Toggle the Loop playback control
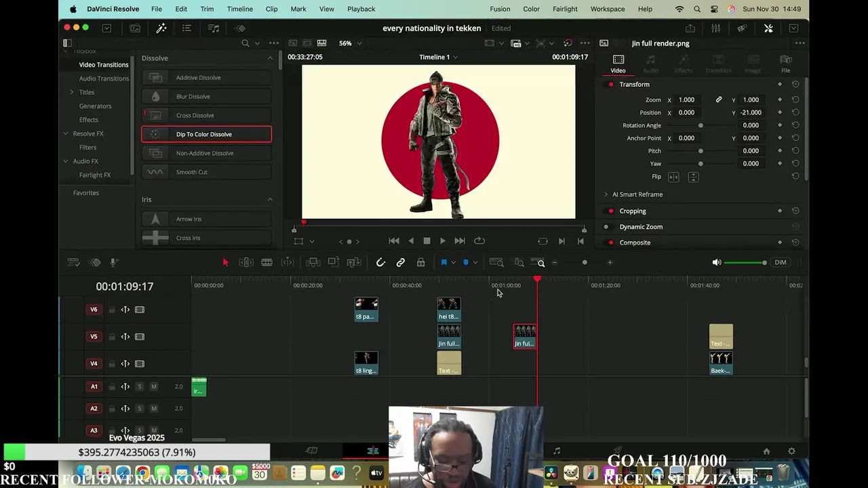The height and width of the screenshot is (488, 868). tap(479, 241)
